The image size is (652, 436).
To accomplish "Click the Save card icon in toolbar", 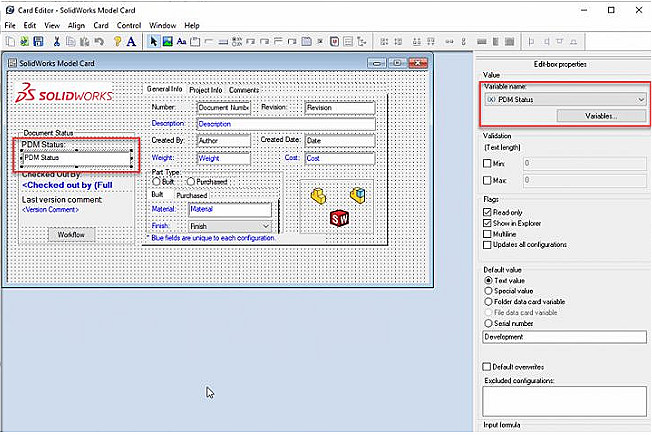I will tap(38, 41).
